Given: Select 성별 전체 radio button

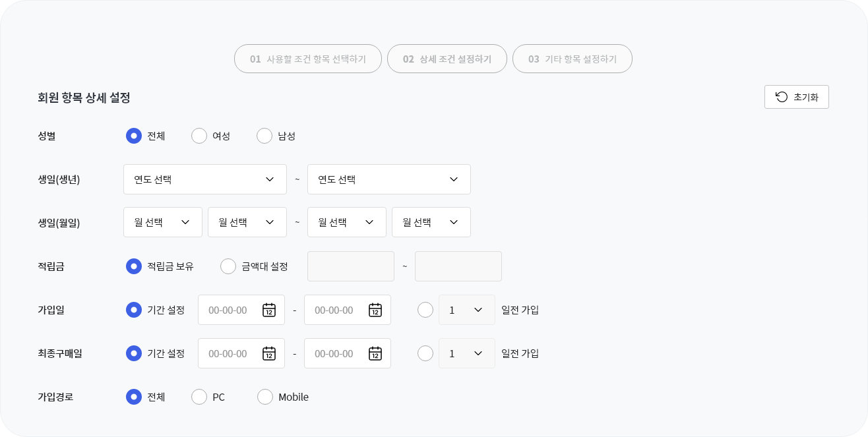Looking at the screenshot, I should pyautogui.click(x=134, y=136).
